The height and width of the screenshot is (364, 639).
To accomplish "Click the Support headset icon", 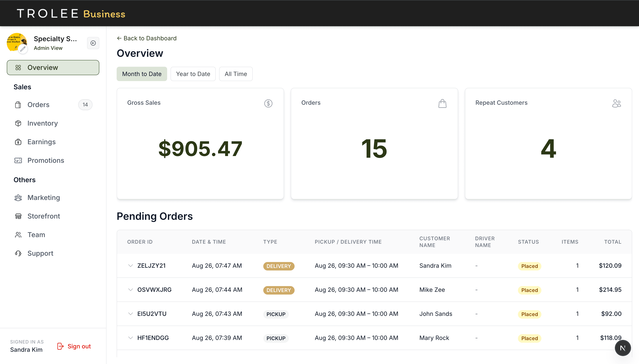I will [x=18, y=253].
